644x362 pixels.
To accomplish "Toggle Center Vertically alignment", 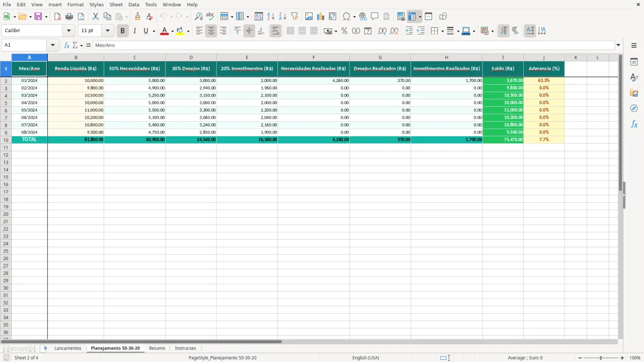I will (249, 31).
